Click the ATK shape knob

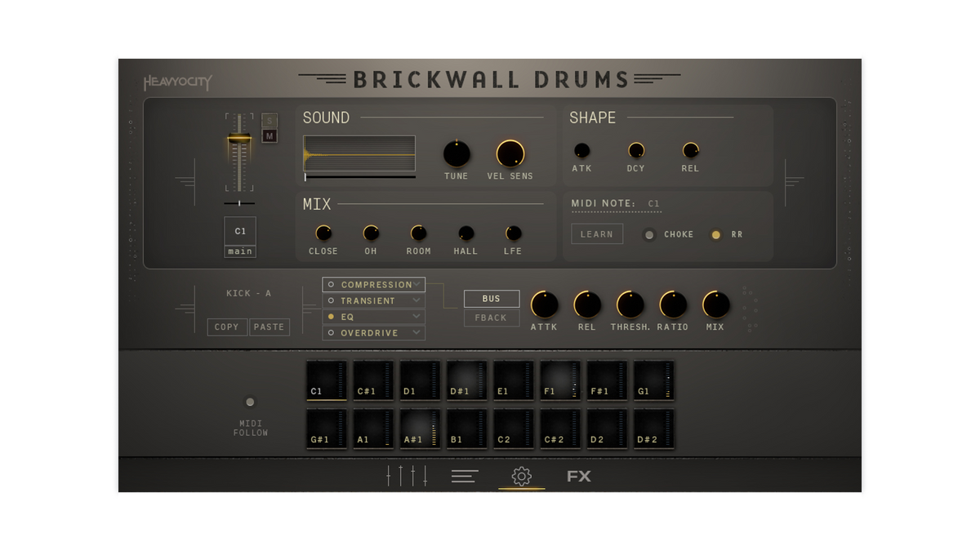(x=581, y=150)
